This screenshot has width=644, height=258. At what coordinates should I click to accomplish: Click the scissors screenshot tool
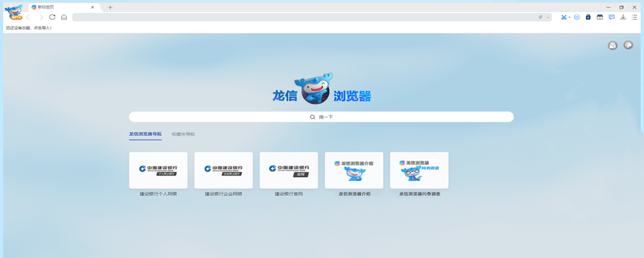click(x=564, y=17)
